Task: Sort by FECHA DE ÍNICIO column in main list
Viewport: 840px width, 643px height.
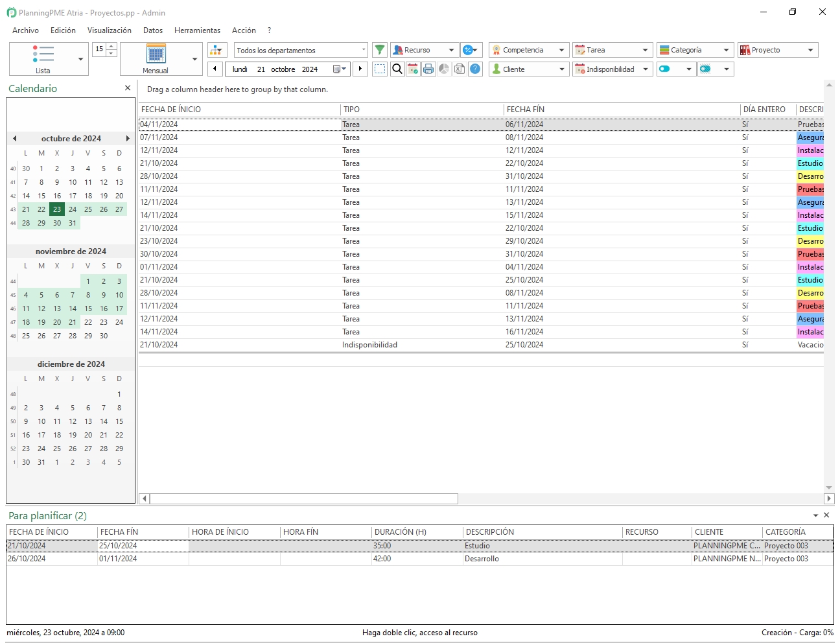Action: (x=239, y=110)
